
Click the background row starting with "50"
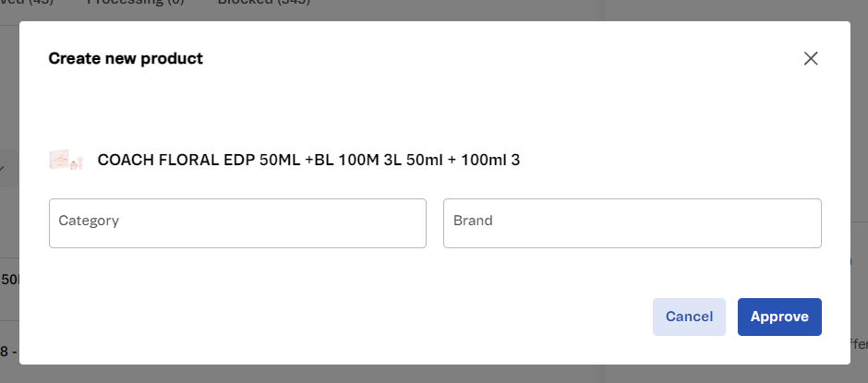click(x=8, y=279)
